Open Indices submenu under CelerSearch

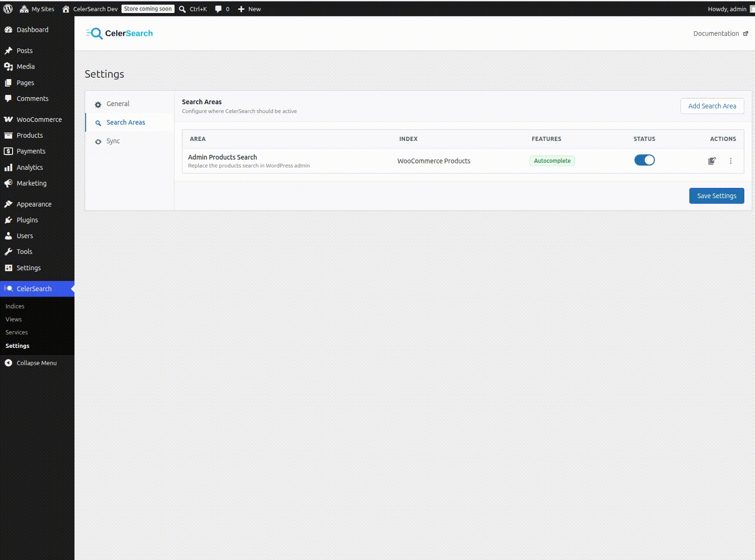15,306
